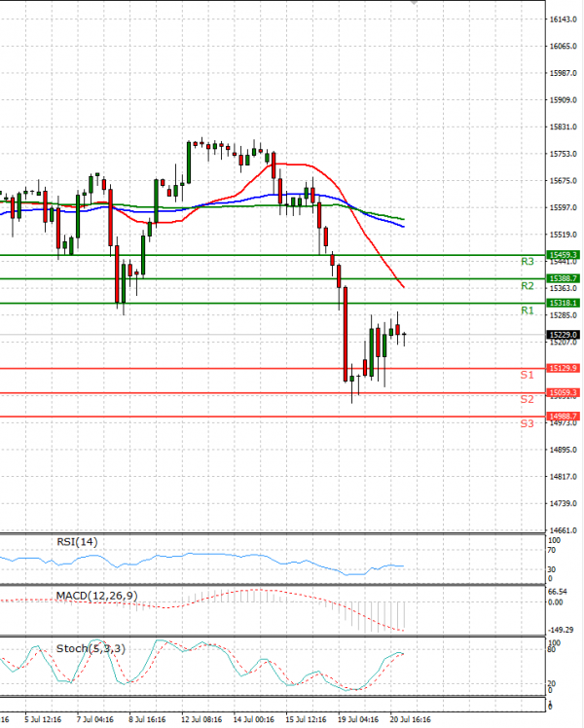The height and width of the screenshot is (728, 584).
Task: Click the R1 resistance price tag 15318.1
Action: 563,303
